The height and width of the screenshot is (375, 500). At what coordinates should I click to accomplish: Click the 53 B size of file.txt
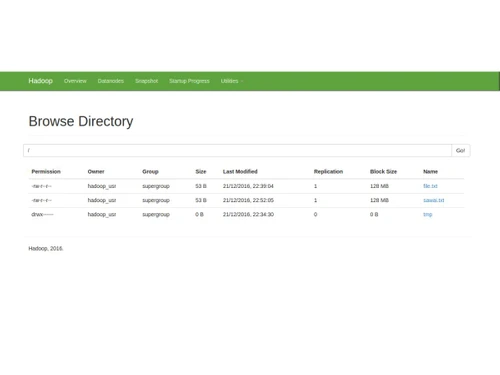[201, 186]
